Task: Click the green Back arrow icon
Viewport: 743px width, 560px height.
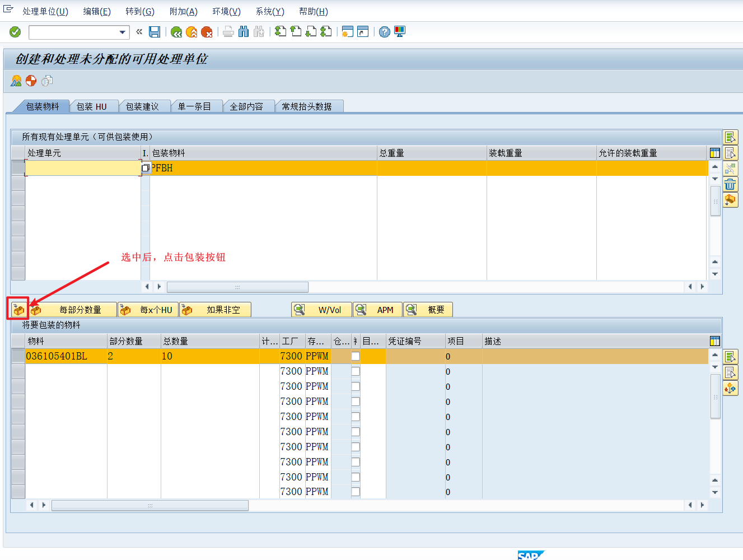Action: 176,32
